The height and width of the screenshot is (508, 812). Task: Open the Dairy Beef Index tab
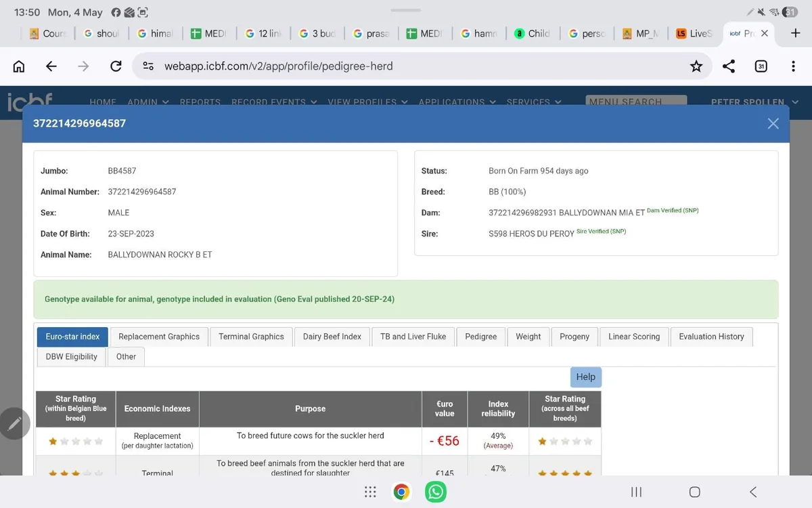332,337
